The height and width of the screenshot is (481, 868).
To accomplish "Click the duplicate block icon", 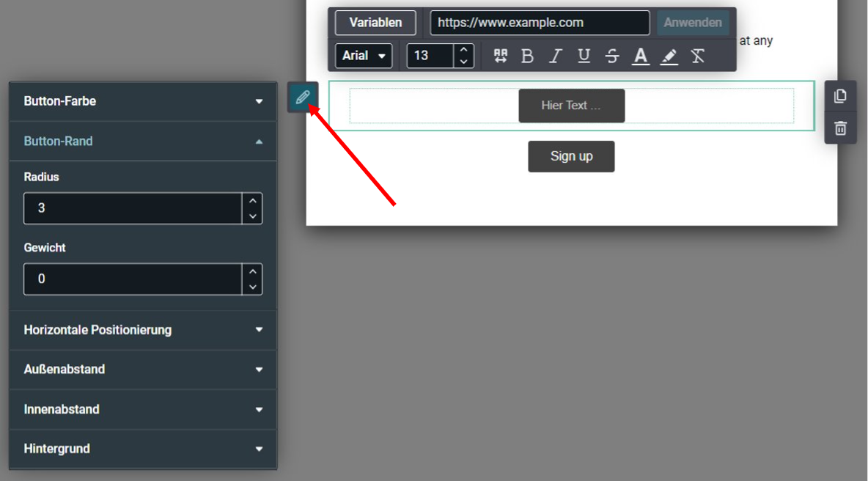I will [840, 96].
